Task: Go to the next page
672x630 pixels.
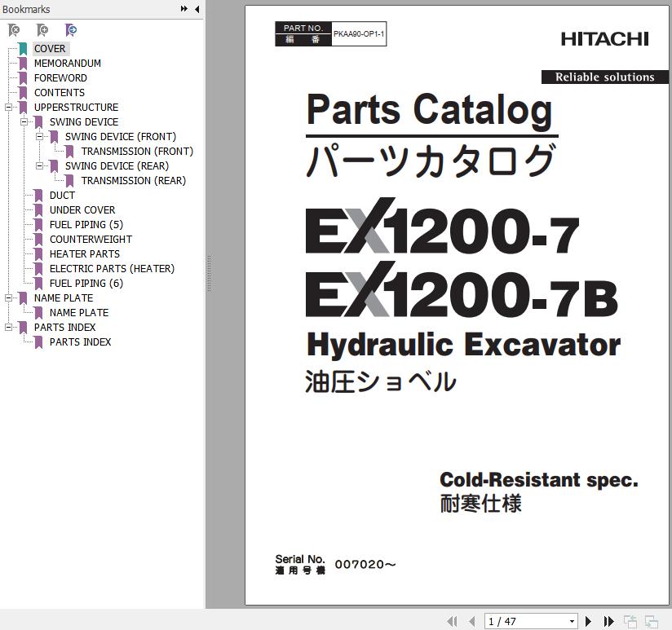Action: [x=589, y=621]
